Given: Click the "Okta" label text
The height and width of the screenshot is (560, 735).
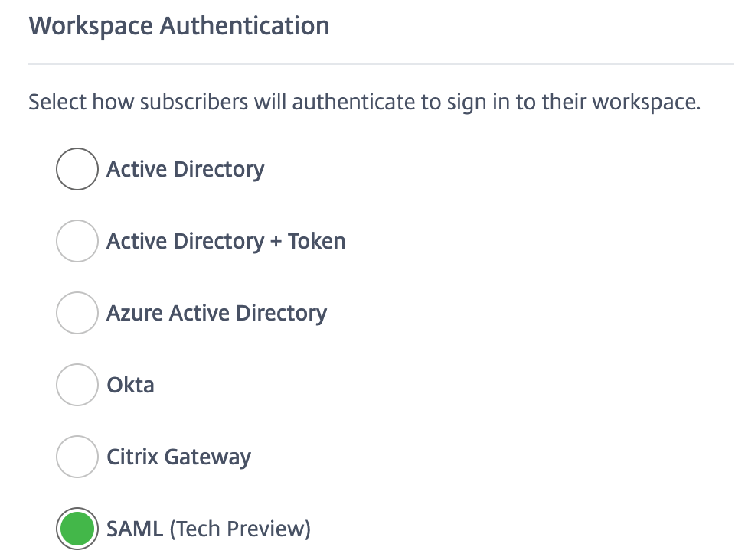Looking at the screenshot, I should [130, 385].
